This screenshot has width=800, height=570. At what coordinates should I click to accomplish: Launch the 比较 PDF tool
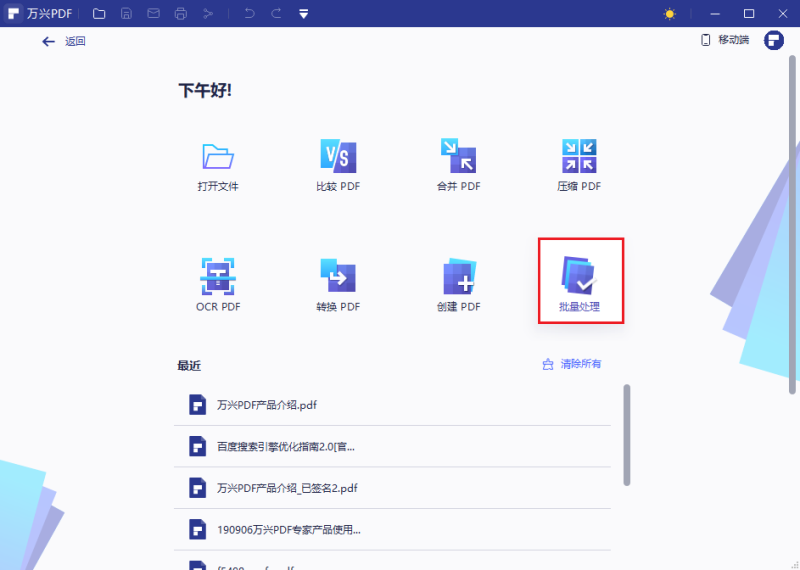[x=338, y=165]
